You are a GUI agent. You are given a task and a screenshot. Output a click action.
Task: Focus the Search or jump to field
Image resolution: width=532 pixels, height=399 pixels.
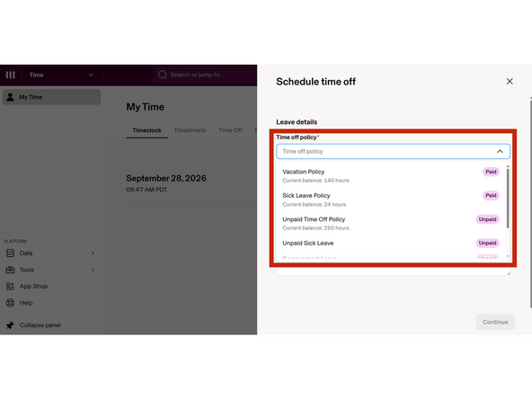[x=205, y=75]
